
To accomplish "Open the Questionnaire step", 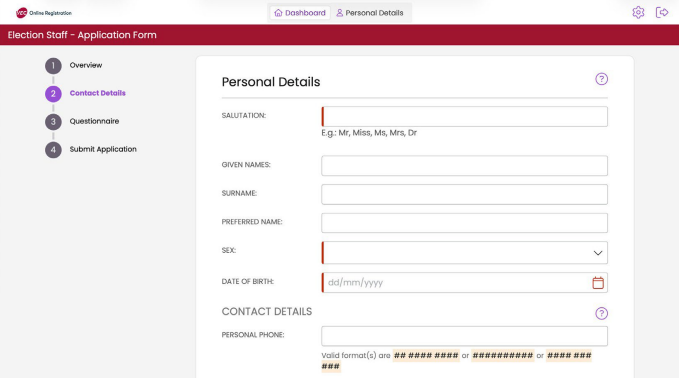I will point(94,121).
